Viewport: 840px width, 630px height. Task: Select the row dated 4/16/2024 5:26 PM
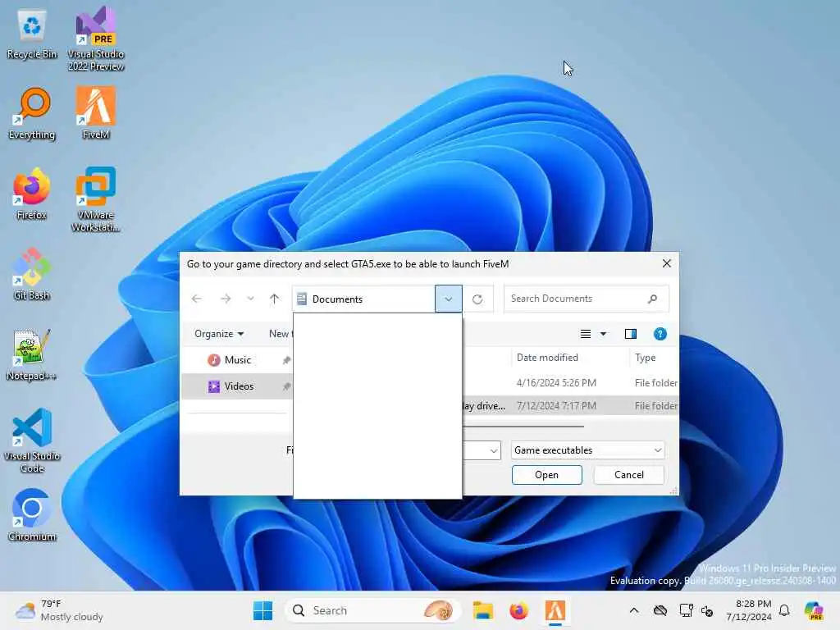point(571,383)
